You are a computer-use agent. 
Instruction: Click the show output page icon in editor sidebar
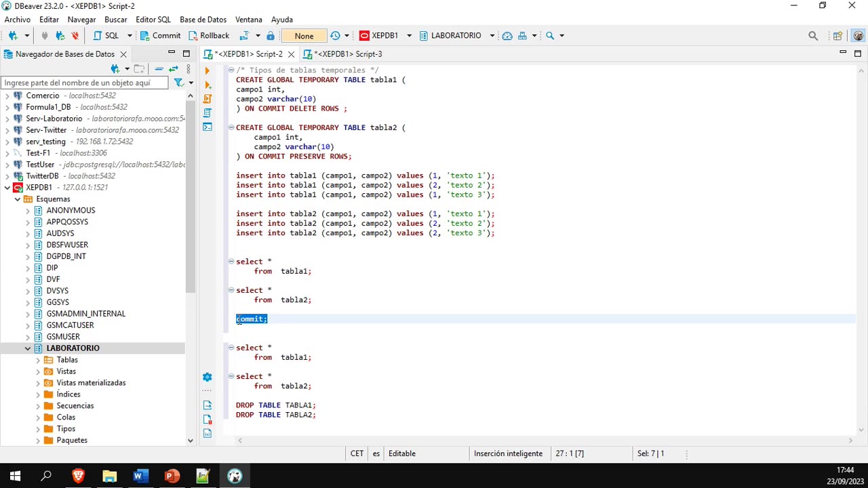point(208,405)
